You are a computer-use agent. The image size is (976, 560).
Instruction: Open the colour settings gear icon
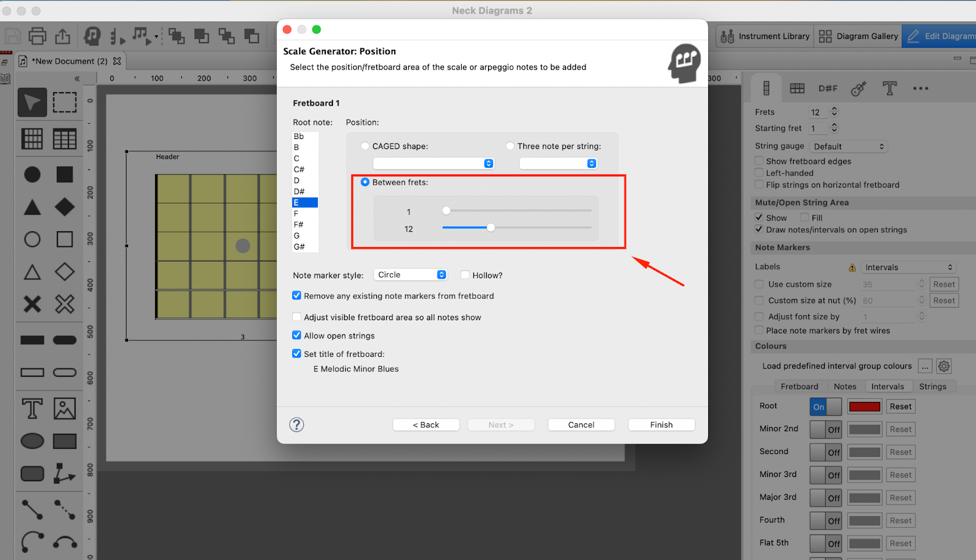pyautogui.click(x=944, y=366)
